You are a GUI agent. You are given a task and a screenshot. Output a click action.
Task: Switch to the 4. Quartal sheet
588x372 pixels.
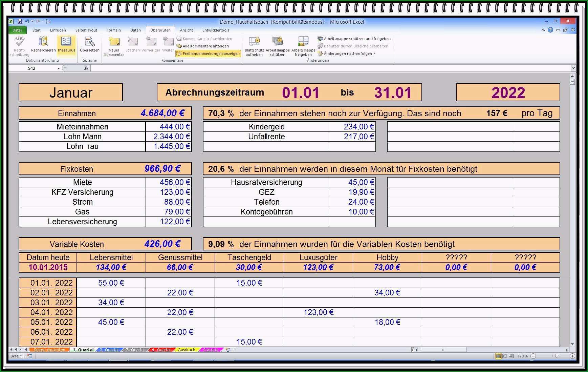(161, 350)
